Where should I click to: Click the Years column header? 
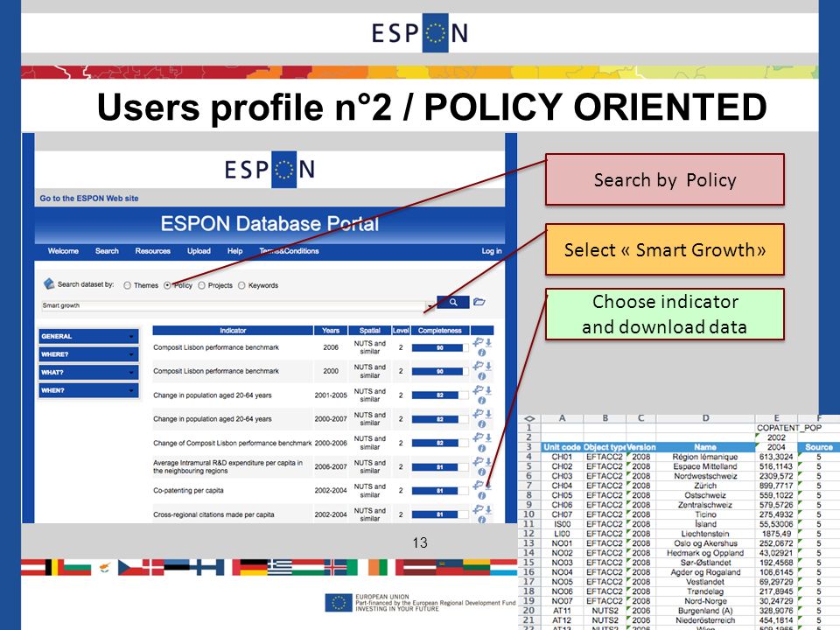point(331,331)
